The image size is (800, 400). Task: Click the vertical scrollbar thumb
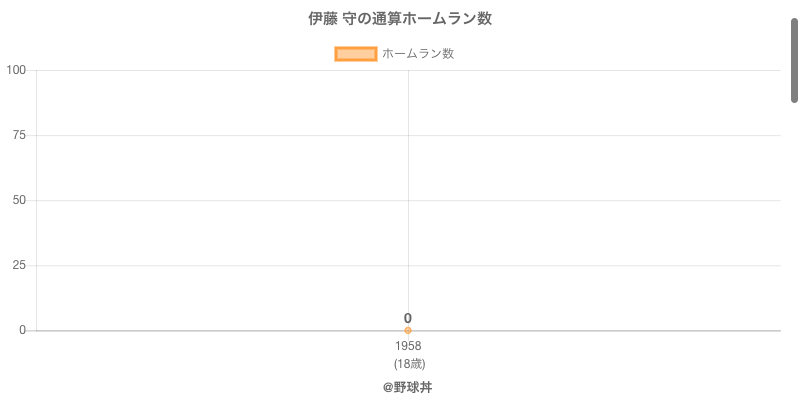pos(795,60)
